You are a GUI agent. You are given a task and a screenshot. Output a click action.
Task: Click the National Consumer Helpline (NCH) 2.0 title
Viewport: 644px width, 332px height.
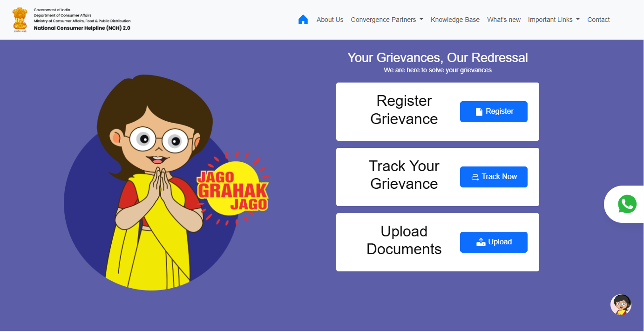coord(82,28)
